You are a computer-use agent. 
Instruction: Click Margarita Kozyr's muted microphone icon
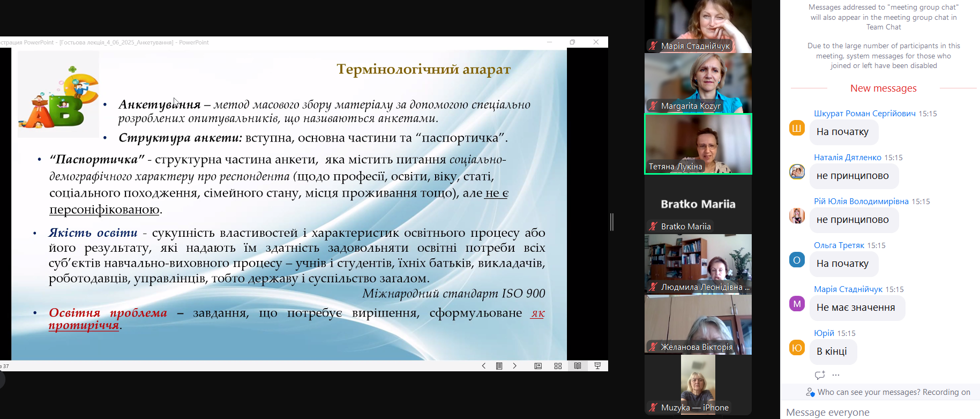(x=653, y=106)
